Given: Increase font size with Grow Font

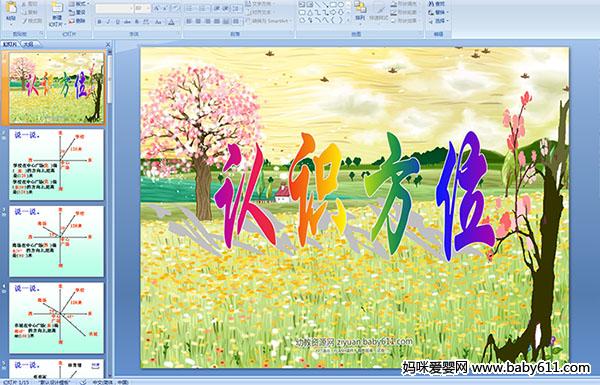Looking at the screenshot, I should click(156, 8).
